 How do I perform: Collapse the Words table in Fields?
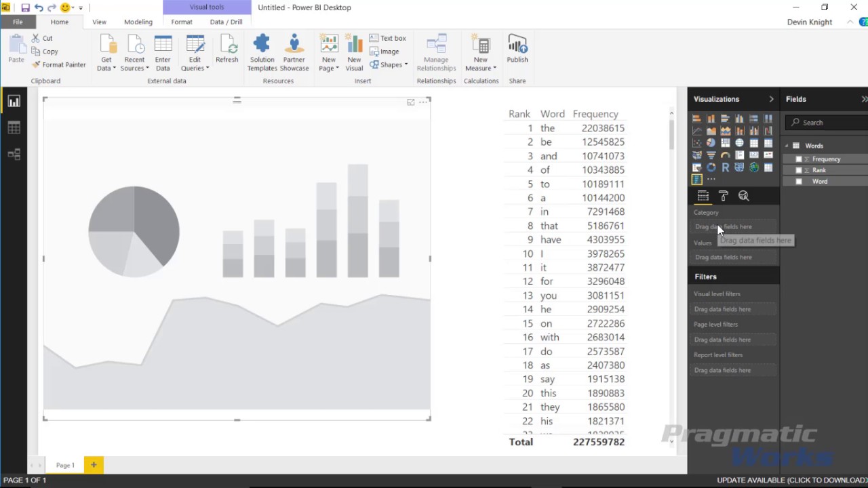[787, 146]
